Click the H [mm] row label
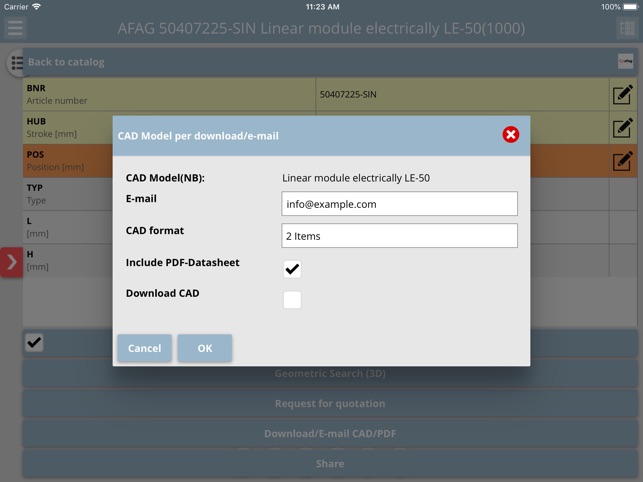The height and width of the screenshot is (482, 643). click(37, 260)
